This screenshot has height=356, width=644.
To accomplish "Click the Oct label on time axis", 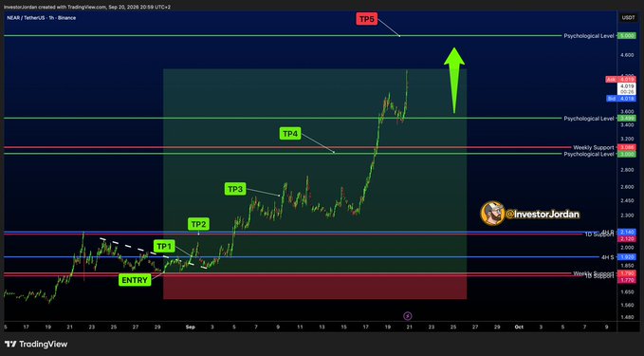I will pos(519,328).
